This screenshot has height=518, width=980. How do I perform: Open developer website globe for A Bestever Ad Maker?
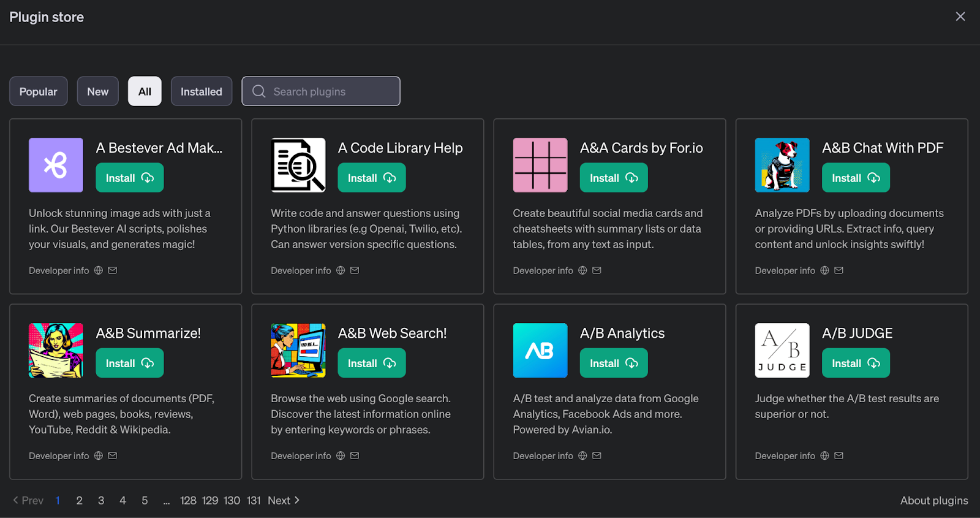click(x=99, y=270)
